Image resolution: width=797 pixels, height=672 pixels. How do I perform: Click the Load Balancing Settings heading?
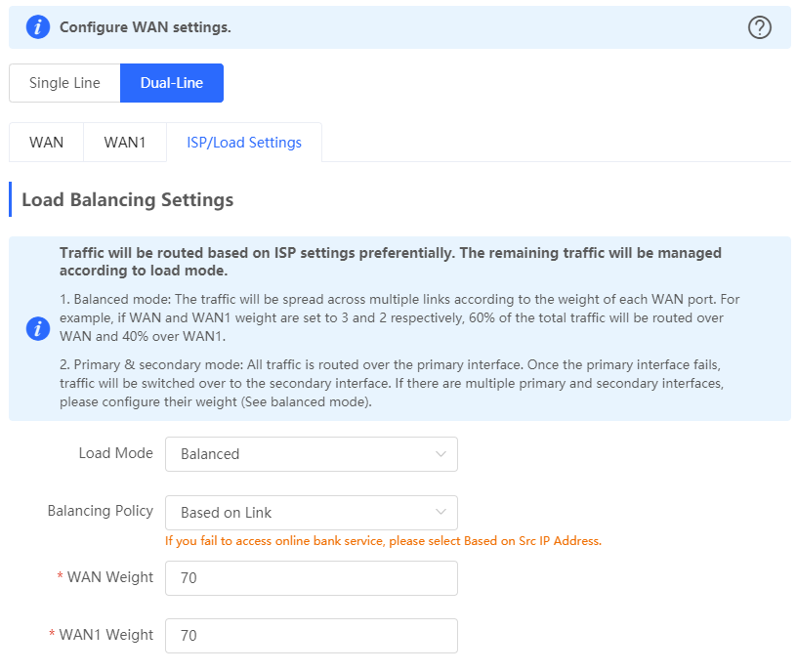pyautogui.click(x=128, y=200)
